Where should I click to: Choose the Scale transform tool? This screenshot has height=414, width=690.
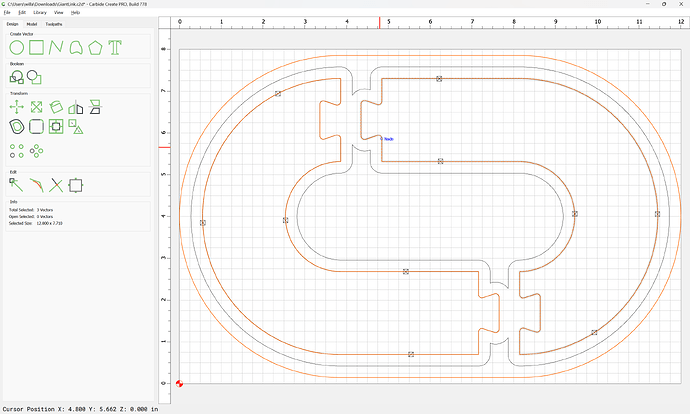click(x=37, y=107)
